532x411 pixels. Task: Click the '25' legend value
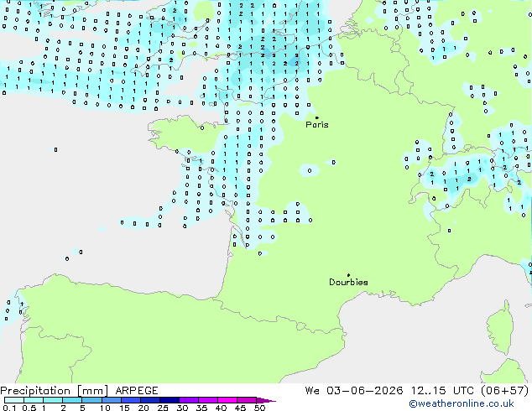click(163, 408)
